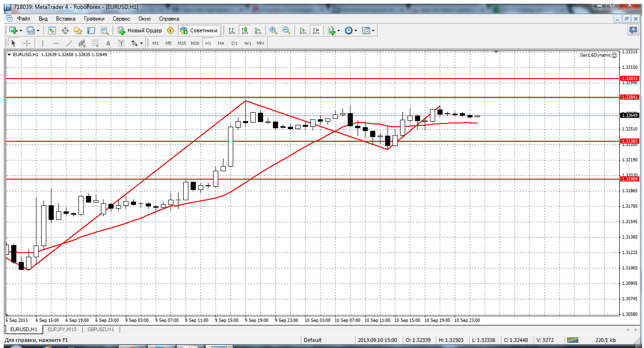Switch timeframe to M1

(x=156, y=43)
